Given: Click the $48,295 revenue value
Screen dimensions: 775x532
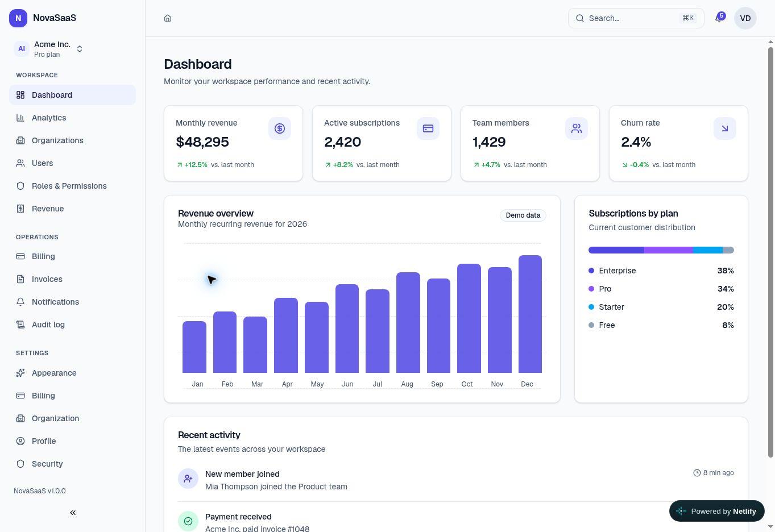Looking at the screenshot, I should point(202,142).
